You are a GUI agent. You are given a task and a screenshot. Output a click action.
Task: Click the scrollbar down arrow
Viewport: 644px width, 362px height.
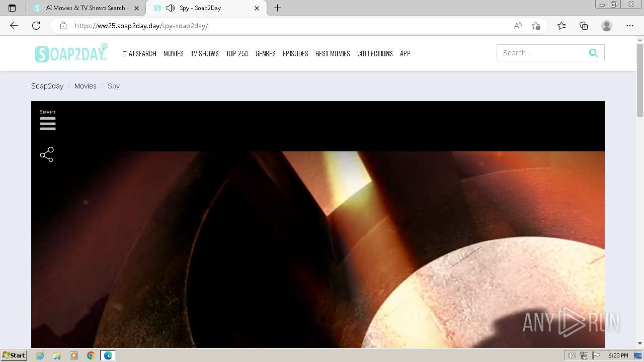point(640,343)
